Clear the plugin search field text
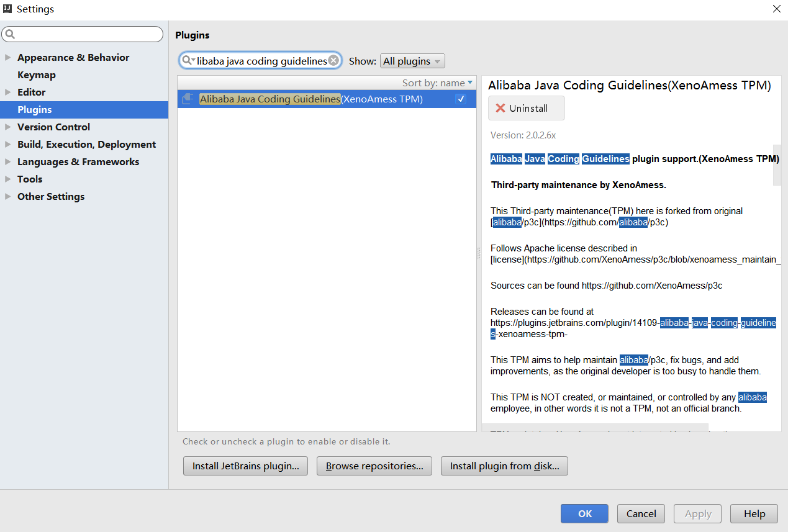The height and width of the screenshot is (532, 788). [333, 60]
